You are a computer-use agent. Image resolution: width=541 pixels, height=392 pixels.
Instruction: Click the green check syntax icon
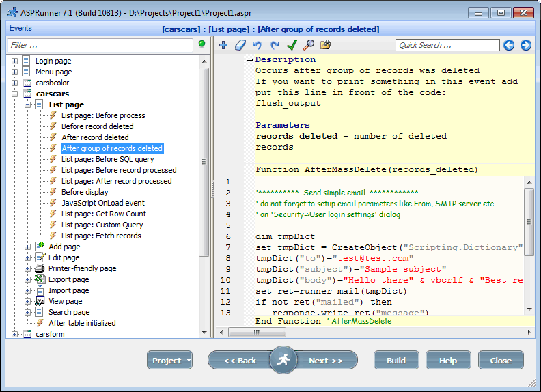(x=292, y=45)
